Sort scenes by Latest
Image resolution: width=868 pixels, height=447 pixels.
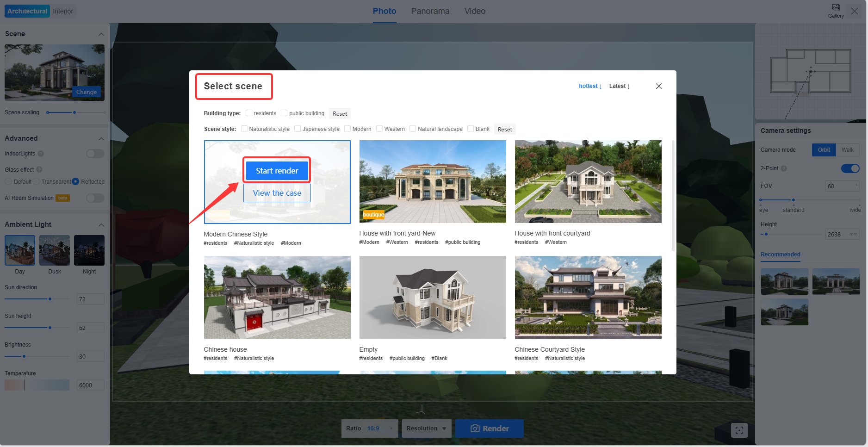[620, 86]
